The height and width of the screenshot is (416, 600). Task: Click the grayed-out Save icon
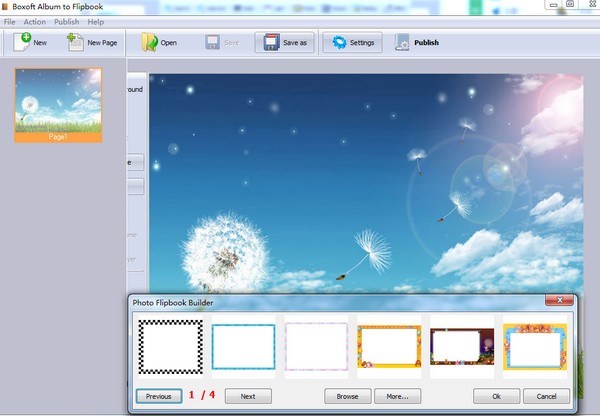(213, 42)
